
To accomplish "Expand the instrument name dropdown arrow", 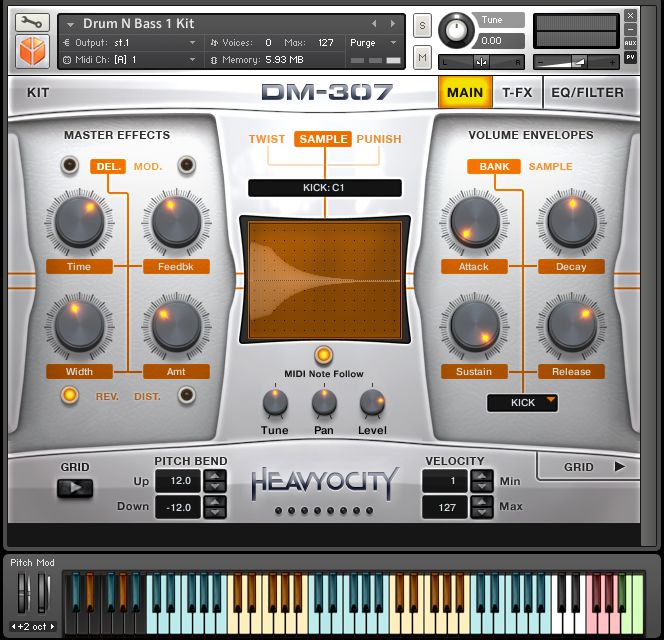I will (x=70, y=25).
